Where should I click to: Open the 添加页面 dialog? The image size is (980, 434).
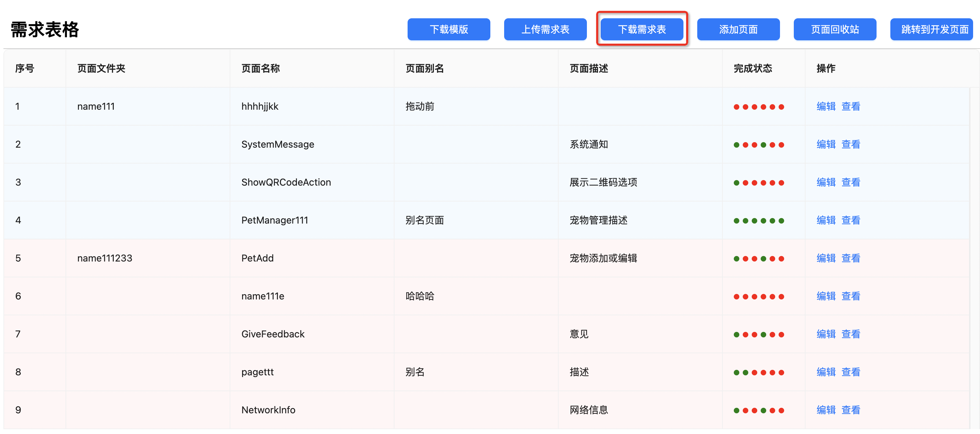738,29
